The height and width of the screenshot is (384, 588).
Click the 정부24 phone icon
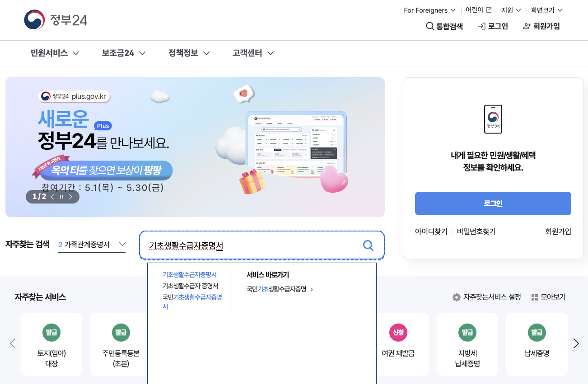pyautogui.click(x=493, y=119)
